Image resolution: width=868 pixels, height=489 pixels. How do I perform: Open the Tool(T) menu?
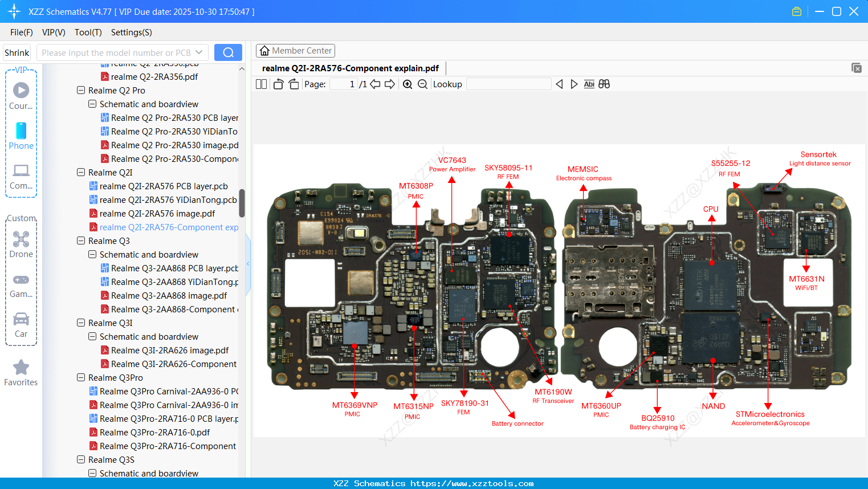click(x=88, y=32)
